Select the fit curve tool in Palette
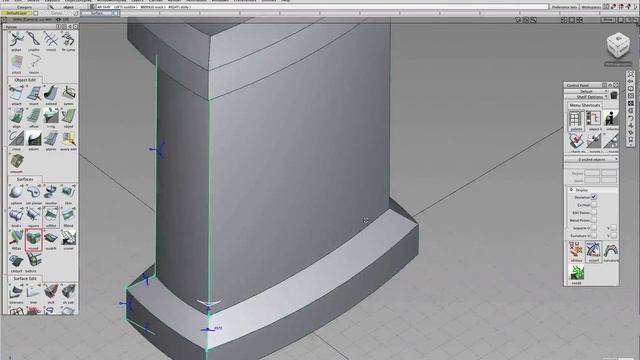The image size is (640, 360). 68,41
